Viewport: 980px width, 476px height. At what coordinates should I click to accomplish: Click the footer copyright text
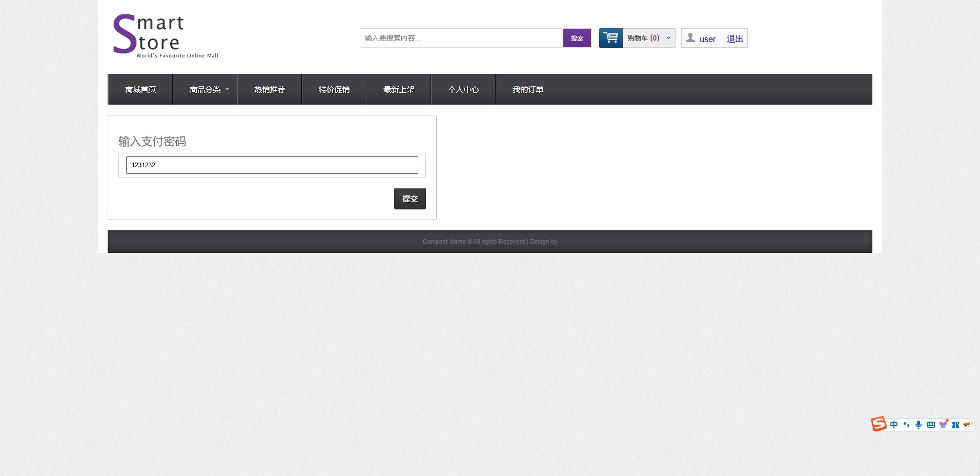[490, 242]
